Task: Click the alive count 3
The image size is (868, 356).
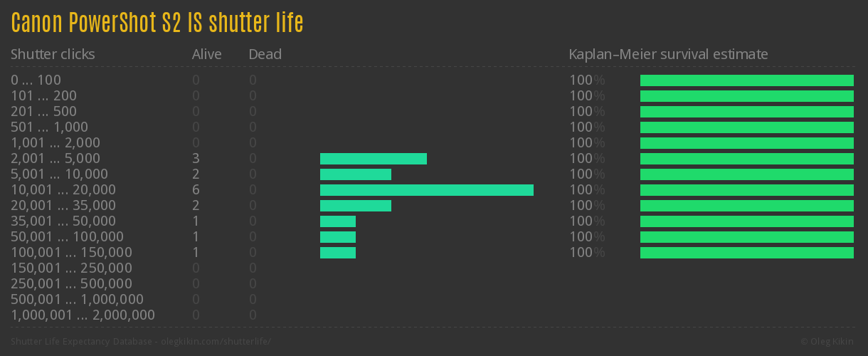Action: [196, 159]
